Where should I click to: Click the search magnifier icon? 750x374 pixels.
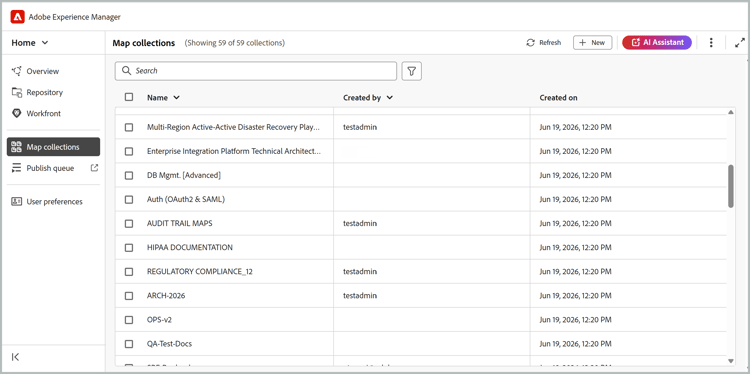click(x=127, y=71)
